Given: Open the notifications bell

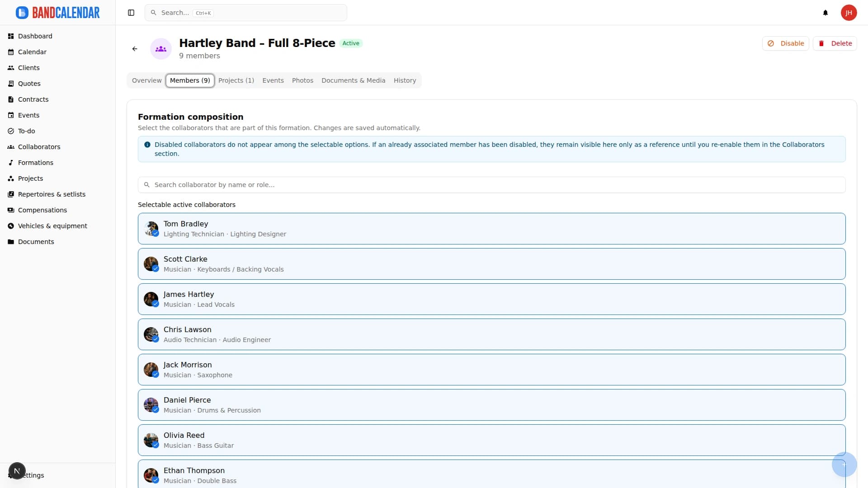Looking at the screenshot, I should click(826, 13).
